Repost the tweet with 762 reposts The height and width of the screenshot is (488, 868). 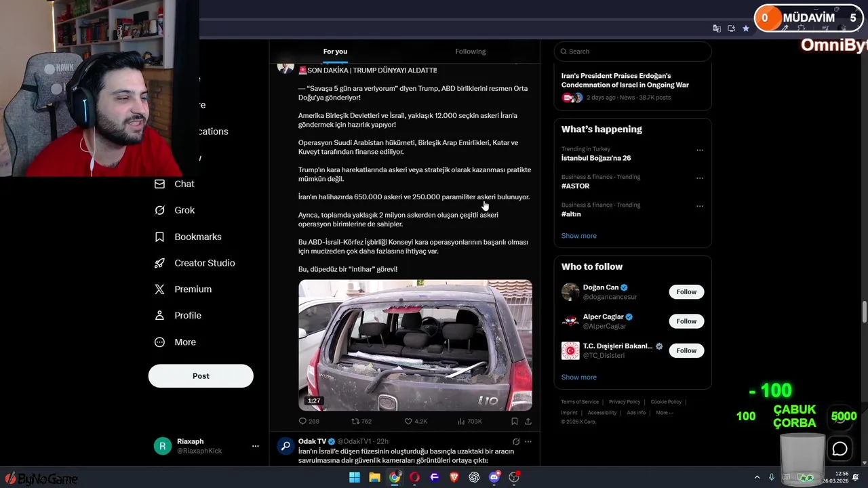pos(361,422)
